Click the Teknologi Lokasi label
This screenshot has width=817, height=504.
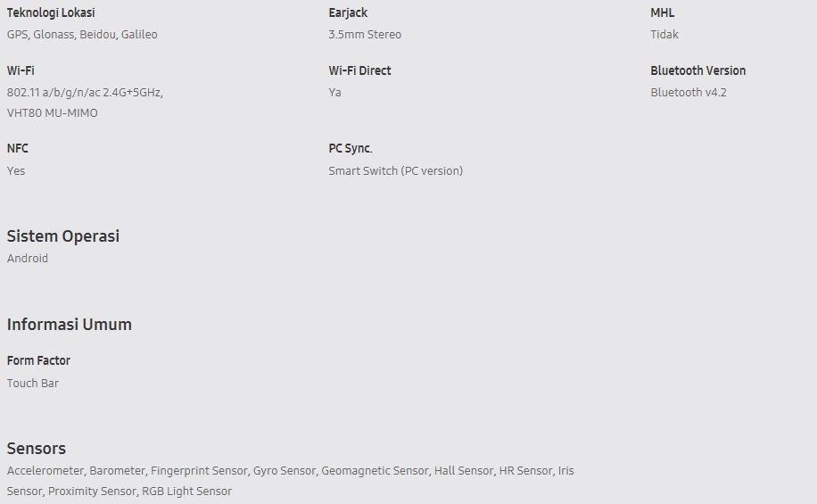pos(51,12)
